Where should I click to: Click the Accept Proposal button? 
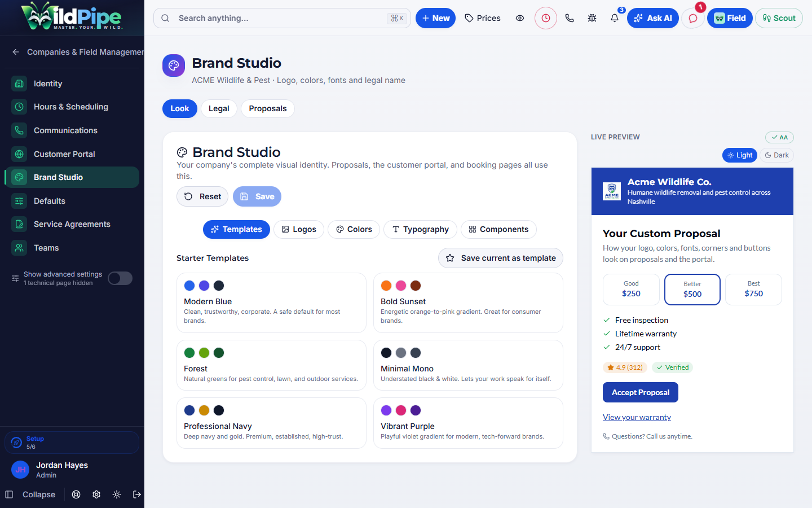641,392
